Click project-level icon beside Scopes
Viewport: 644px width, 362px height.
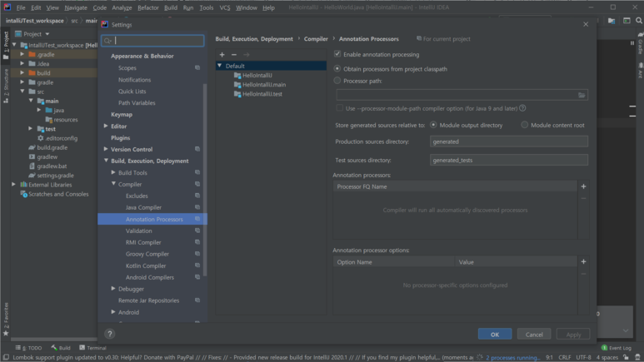pos(197,67)
